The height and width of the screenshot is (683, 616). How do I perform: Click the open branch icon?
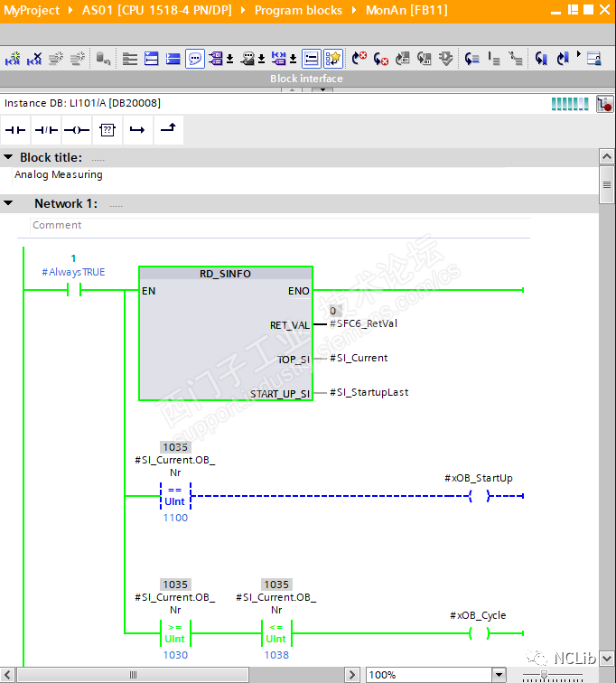[137, 130]
